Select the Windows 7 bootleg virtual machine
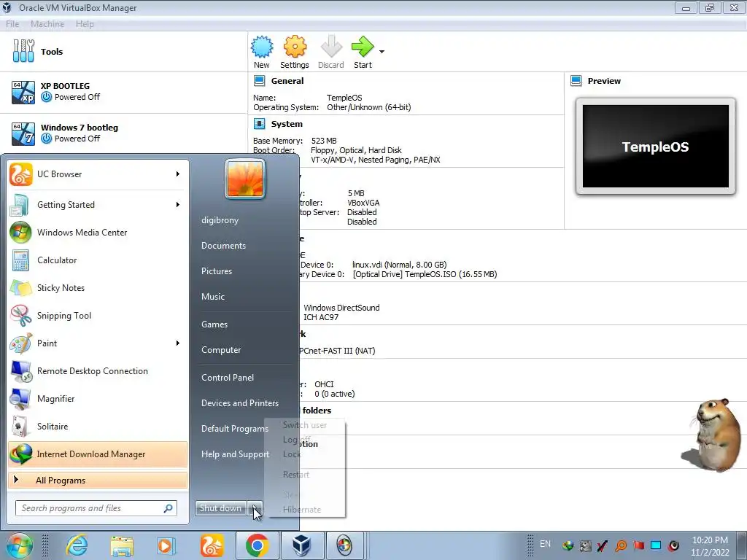This screenshot has height=560, width=747. click(x=123, y=133)
